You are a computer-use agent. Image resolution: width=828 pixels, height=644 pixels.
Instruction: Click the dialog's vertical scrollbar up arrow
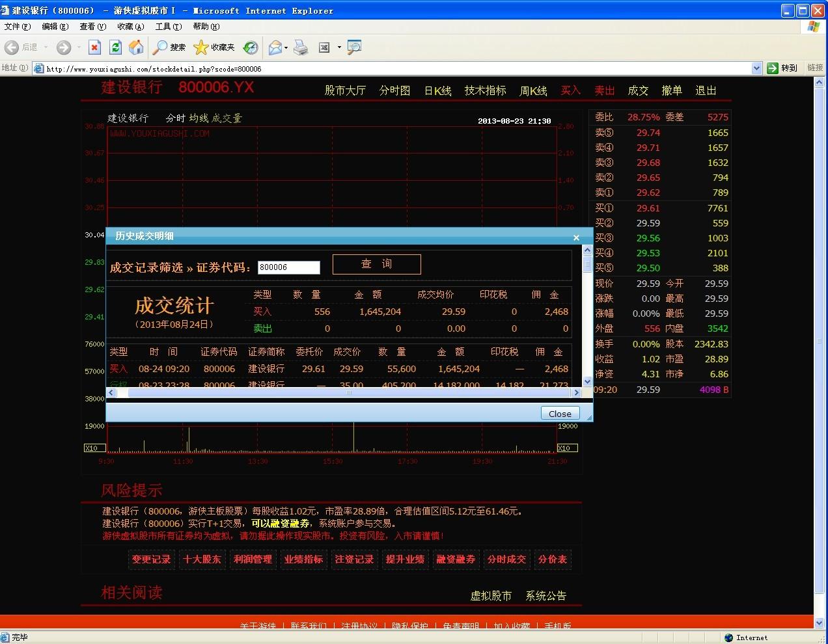click(587, 250)
